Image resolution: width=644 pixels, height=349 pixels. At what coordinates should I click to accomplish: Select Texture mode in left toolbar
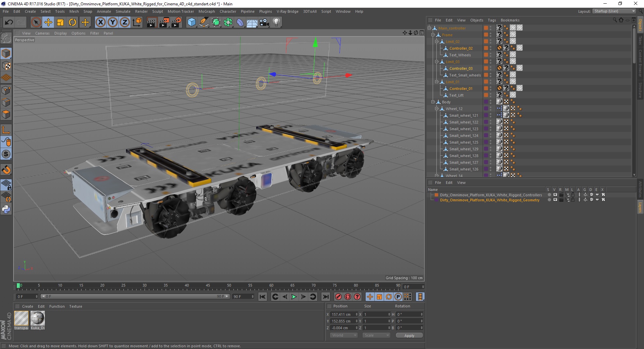tap(6, 66)
